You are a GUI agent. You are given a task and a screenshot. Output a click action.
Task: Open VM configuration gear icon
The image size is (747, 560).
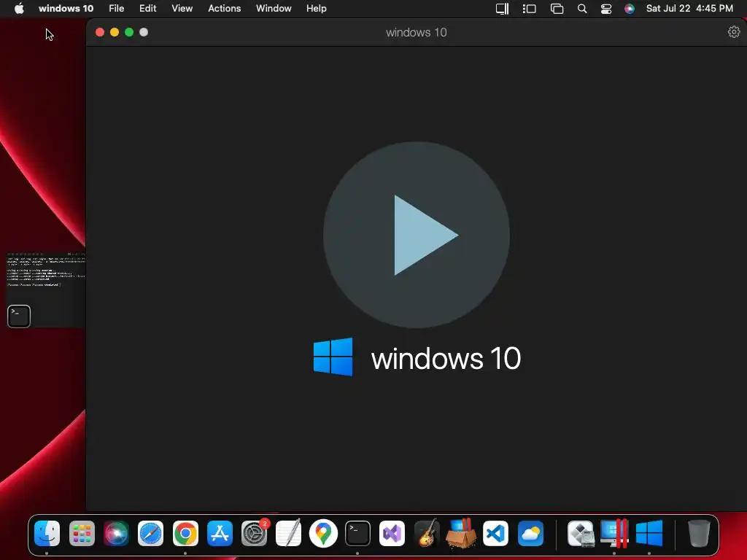[734, 32]
